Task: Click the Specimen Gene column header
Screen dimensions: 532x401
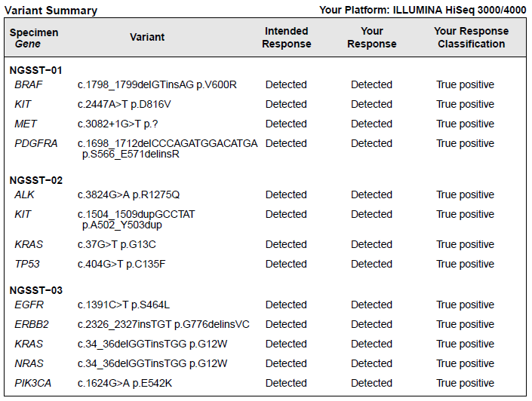Action: (34, 38)
